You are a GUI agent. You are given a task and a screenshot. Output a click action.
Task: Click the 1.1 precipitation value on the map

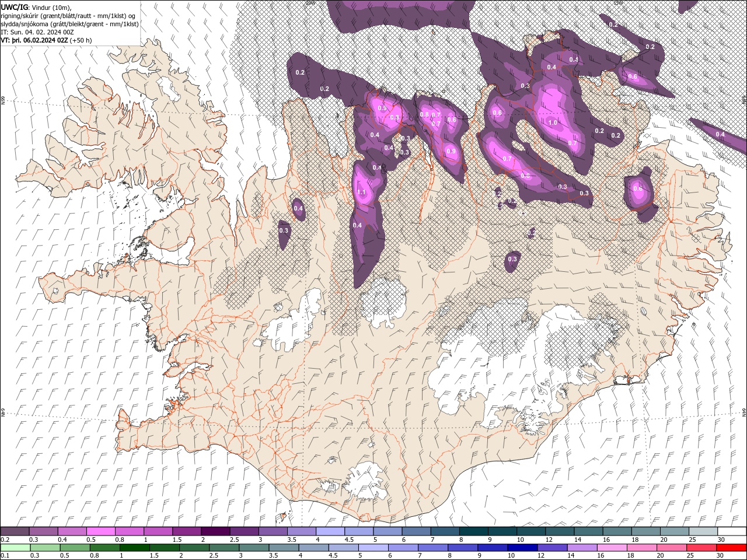361,192
